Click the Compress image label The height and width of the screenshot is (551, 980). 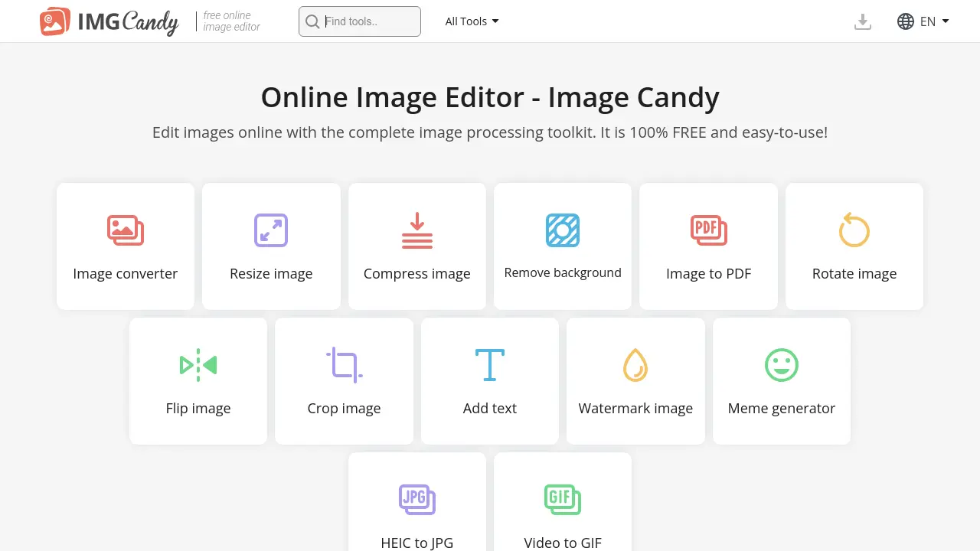pos(417,274)
